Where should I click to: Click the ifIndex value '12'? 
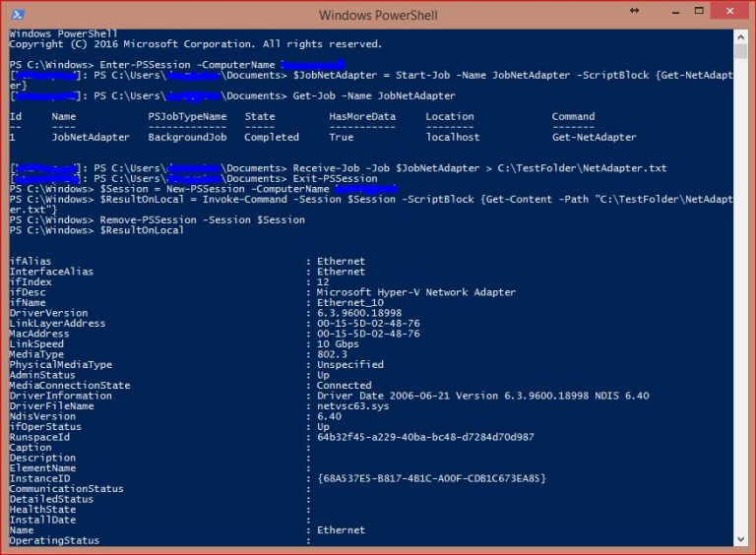point(323,282)
